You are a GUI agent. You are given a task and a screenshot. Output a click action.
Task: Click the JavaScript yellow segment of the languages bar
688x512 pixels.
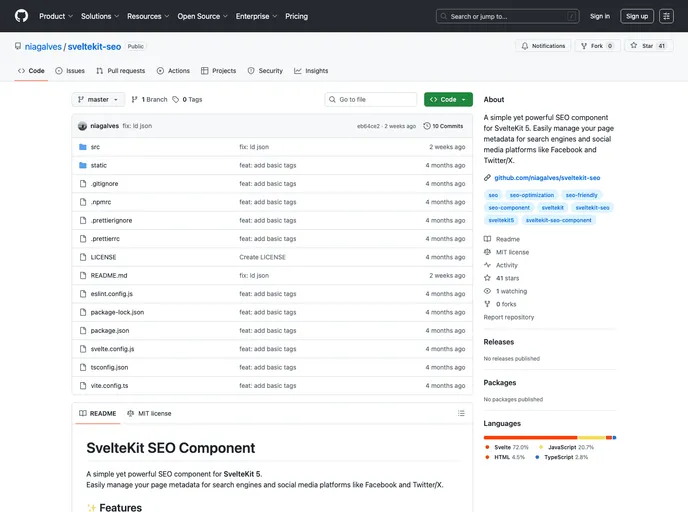point(591,437)
